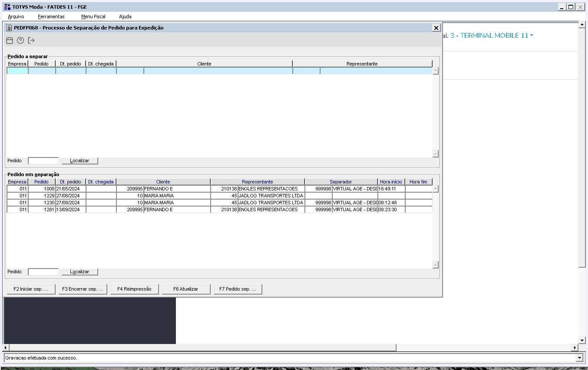This screenshot has height=370, width=588.
Task: Click main window vertical scrollbar up arrow
Action: coord(582,25)
